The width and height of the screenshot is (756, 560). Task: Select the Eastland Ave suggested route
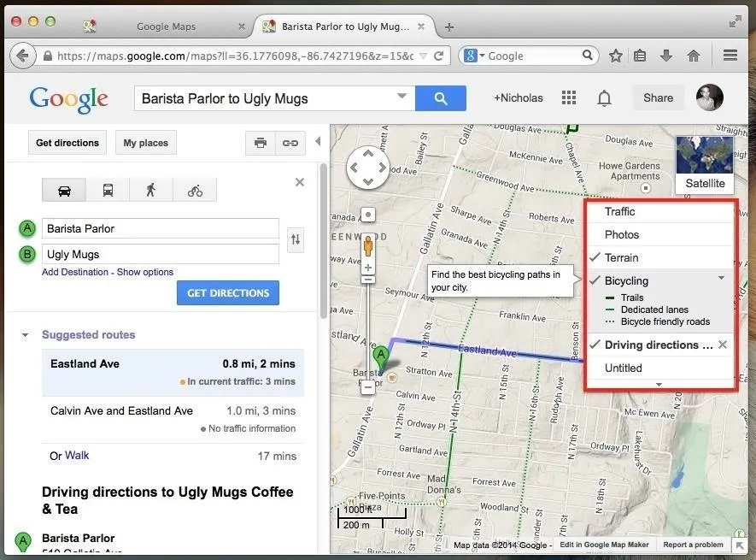(x=173, y=372)
